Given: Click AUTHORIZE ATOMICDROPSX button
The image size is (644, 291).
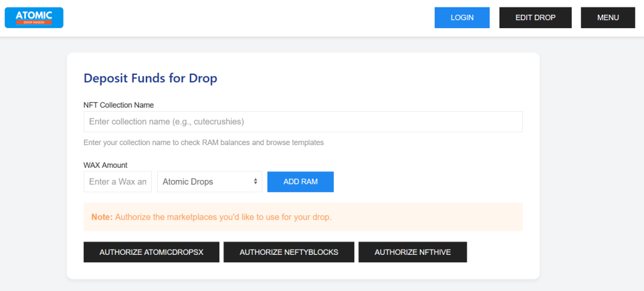Looking at the screenshot, I should tap(151, 252).
